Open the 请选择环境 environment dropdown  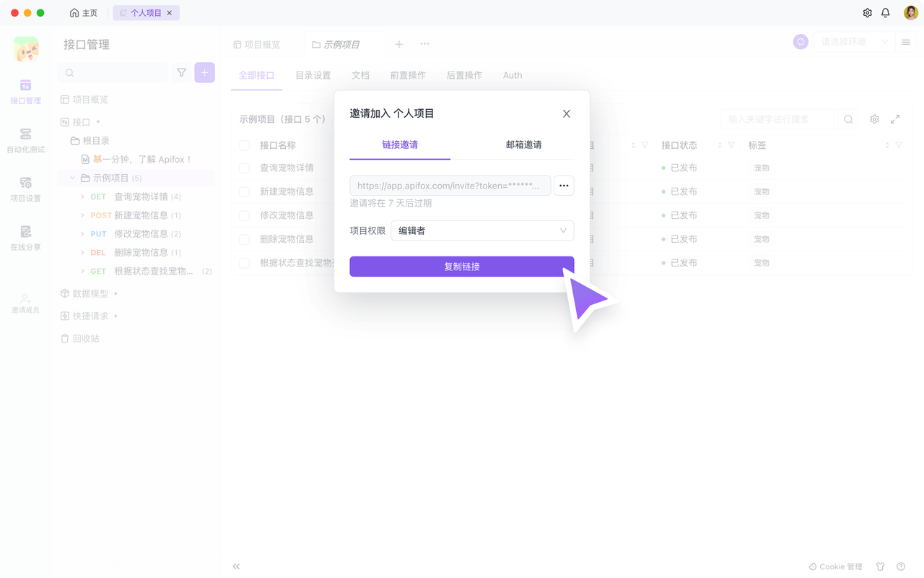pos(854,43)
